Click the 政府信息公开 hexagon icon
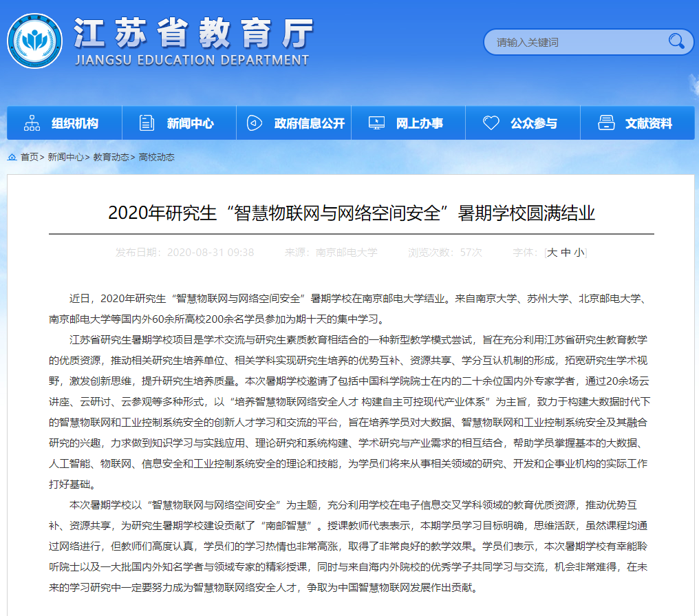 [x=255, y=123]
